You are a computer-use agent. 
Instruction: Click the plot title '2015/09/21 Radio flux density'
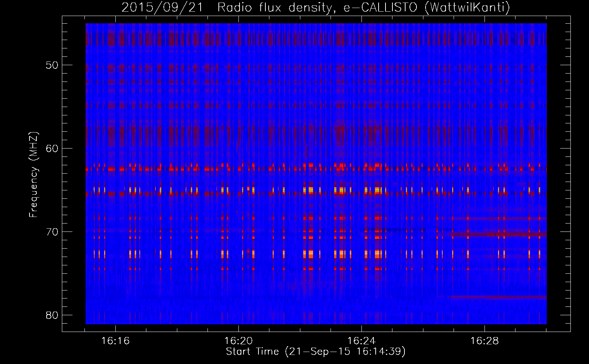click(x=229, y=8)
